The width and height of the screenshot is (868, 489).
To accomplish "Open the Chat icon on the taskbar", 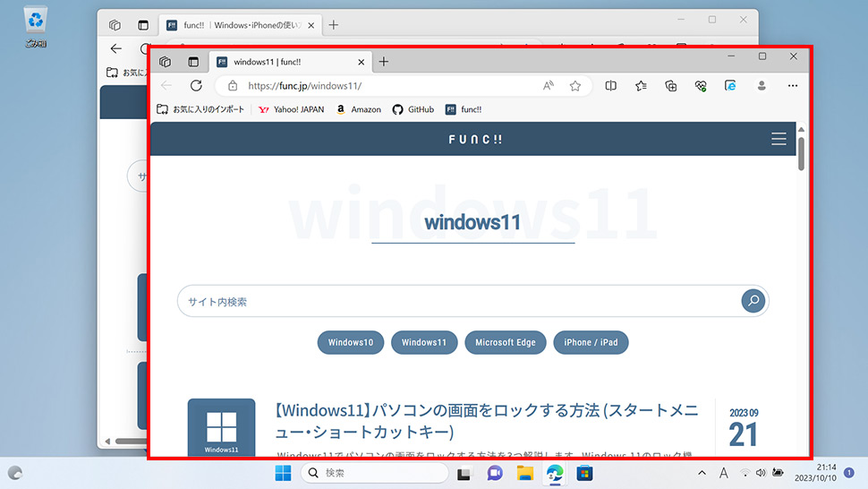I will 494,473.
